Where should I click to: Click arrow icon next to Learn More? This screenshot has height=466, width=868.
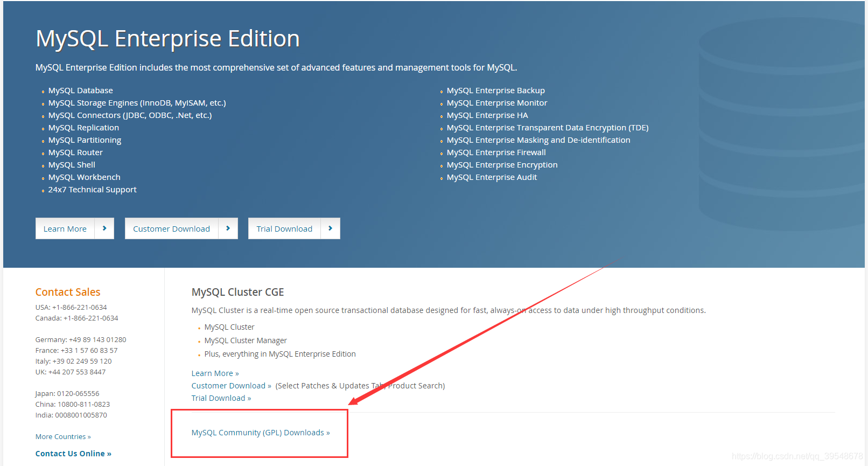(x=104, y=228)
